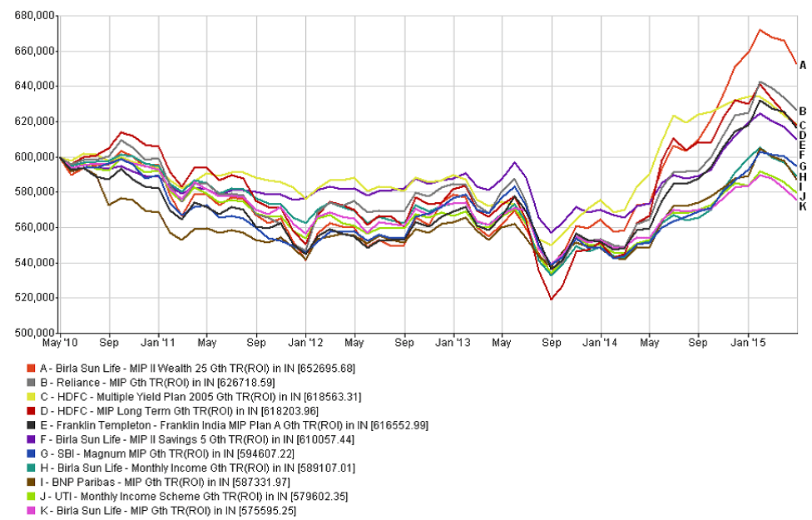Click the pink swatch for series K
The image size is (812, 520).
coord(31,511)
